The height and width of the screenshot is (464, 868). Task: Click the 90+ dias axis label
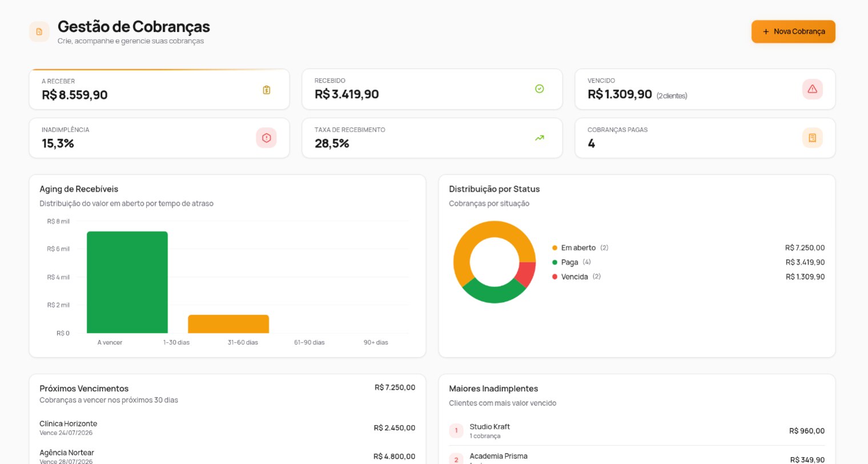click(376, 342)
